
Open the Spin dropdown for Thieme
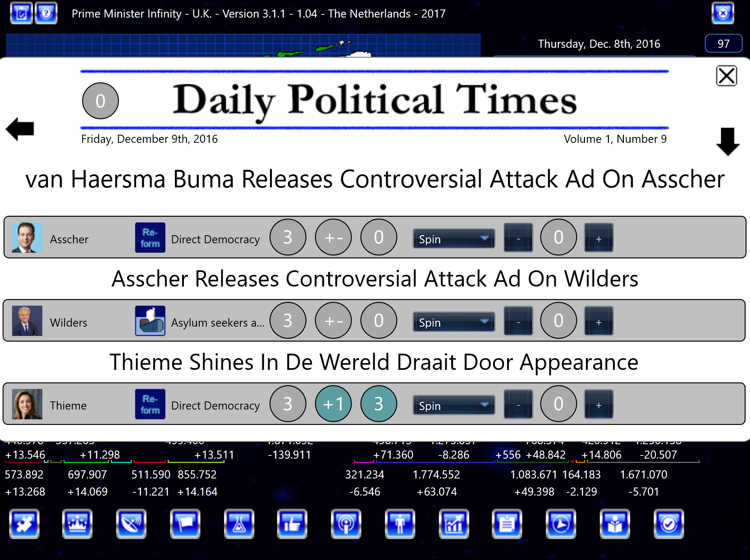coord(453,405)
